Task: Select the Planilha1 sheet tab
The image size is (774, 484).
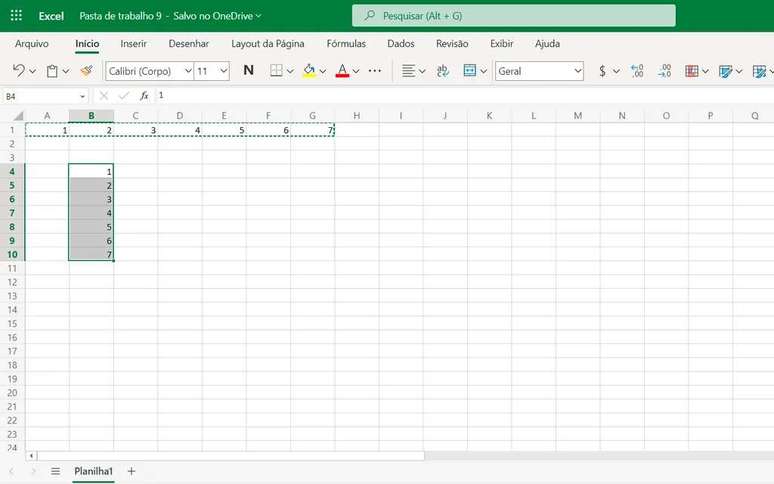Action: [x=93, y=471]
